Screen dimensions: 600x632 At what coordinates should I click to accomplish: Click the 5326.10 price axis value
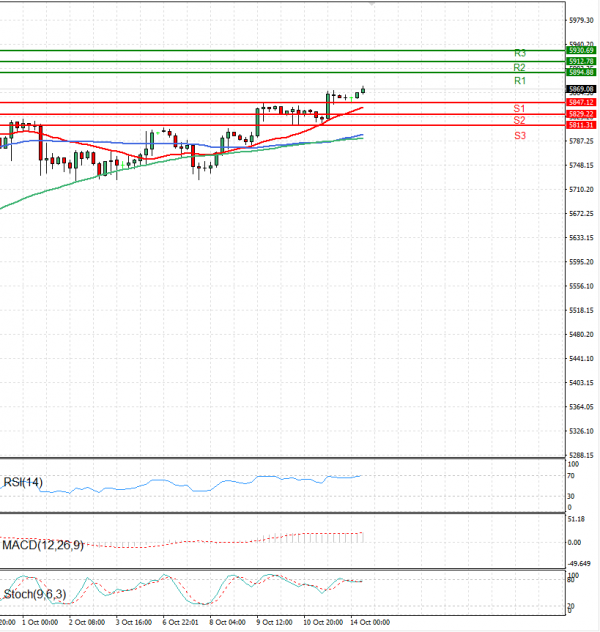click(x=581, y=431)
